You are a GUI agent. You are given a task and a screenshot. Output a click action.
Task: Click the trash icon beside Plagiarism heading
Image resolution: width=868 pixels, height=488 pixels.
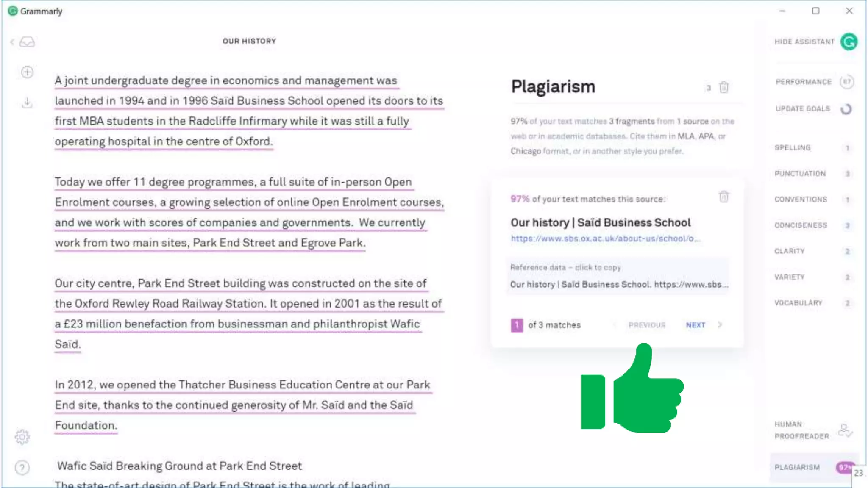point(723,87)
